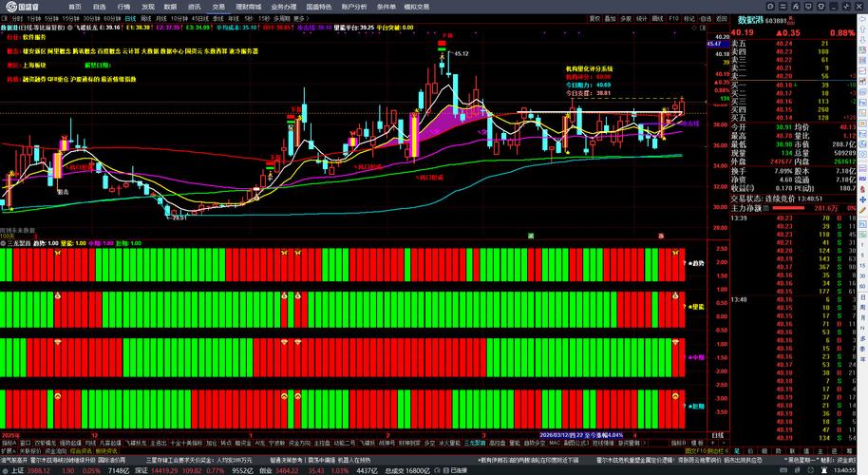Click the 上证 index value in status bar
This screenshot has width=868, height=475.
click(x=37, y=470)
